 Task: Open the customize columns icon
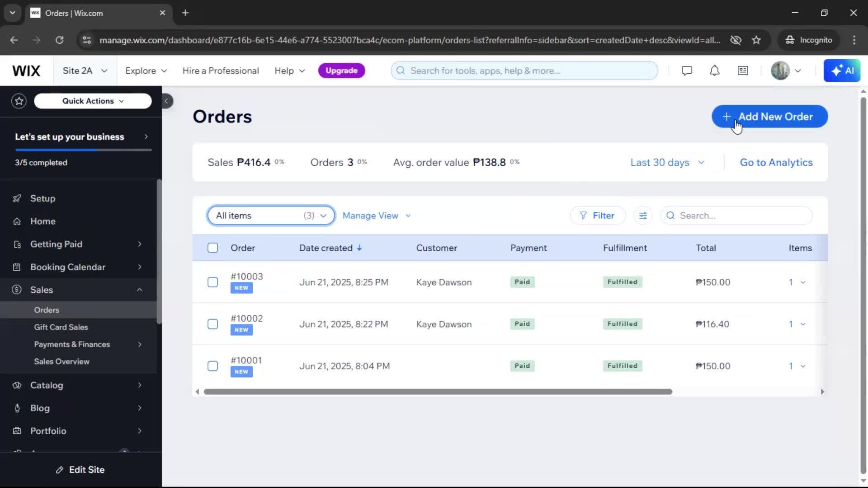643,216
